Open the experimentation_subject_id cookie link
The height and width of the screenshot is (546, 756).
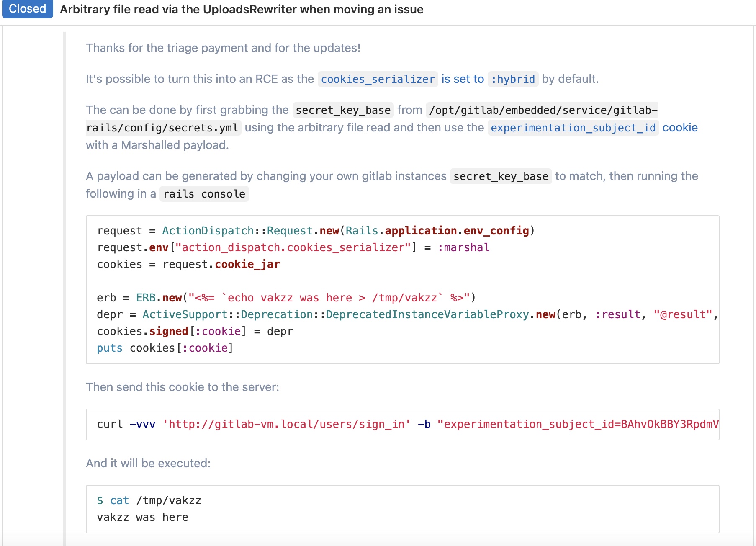pos(593,128)
